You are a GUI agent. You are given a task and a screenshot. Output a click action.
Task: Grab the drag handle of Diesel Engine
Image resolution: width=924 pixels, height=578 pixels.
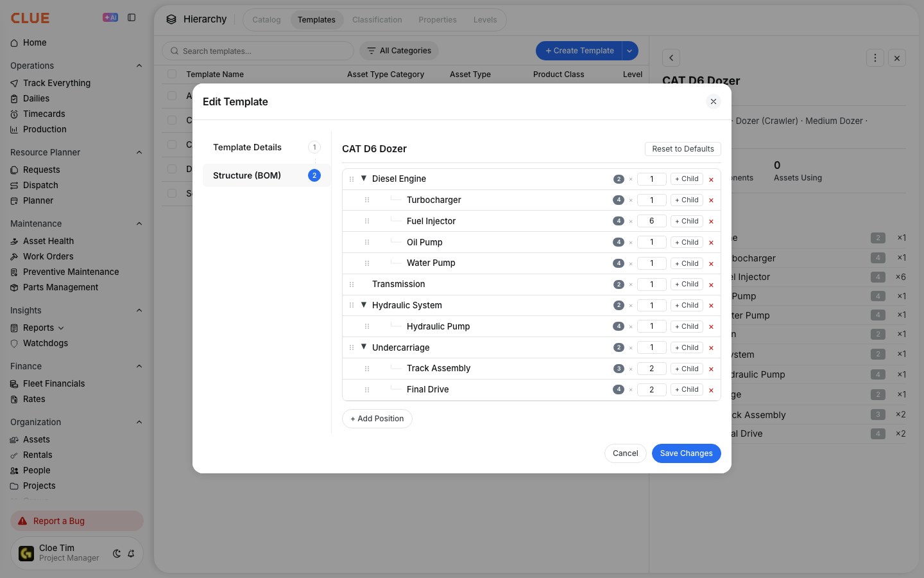coord(352,179)
